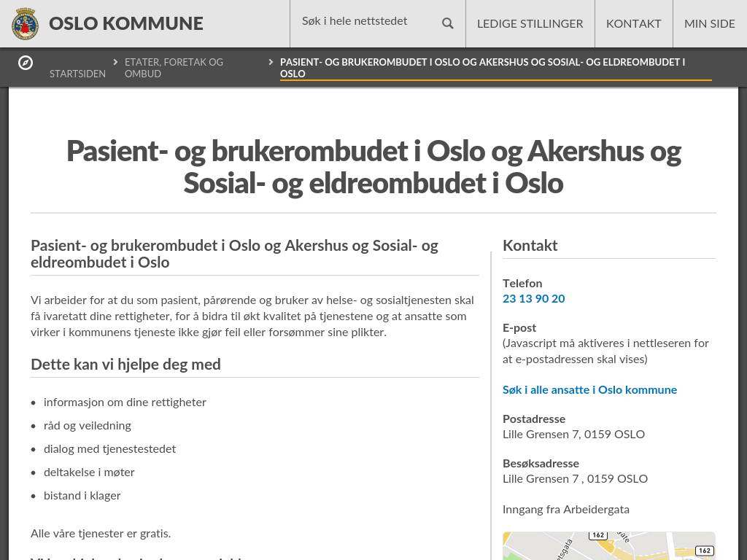The height and width of the screenshot is (560, 747).
Task: Open Ledige stillinger menu item
Action: click(x=530, y=24)
